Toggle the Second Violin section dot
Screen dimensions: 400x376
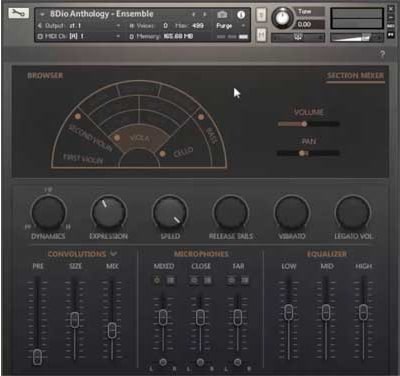(x=78, y=116)
